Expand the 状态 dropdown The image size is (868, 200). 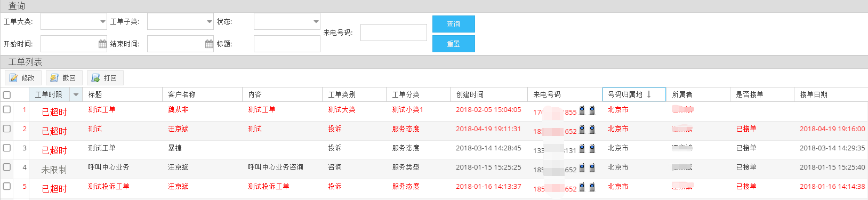coord(316,22)
